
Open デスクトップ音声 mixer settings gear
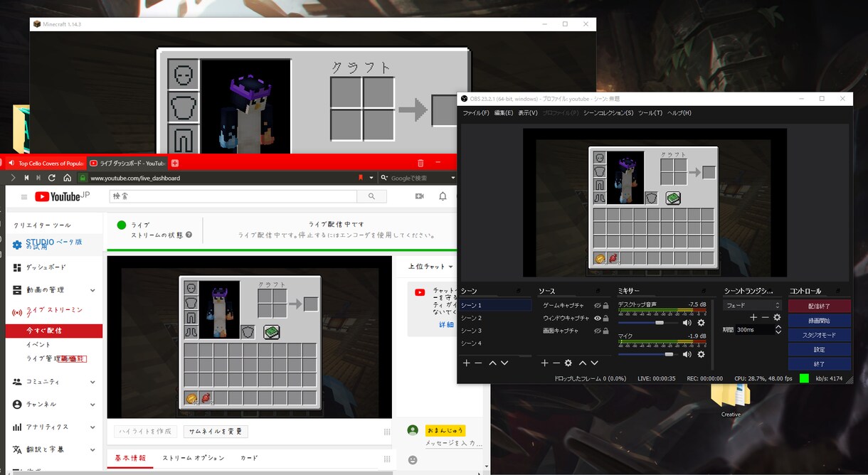point(701,323)
